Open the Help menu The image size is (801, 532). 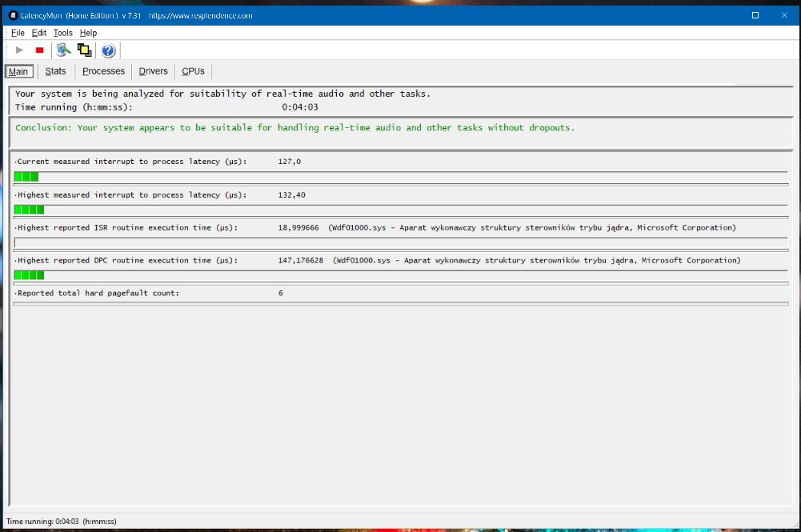[x=88, y=33]
